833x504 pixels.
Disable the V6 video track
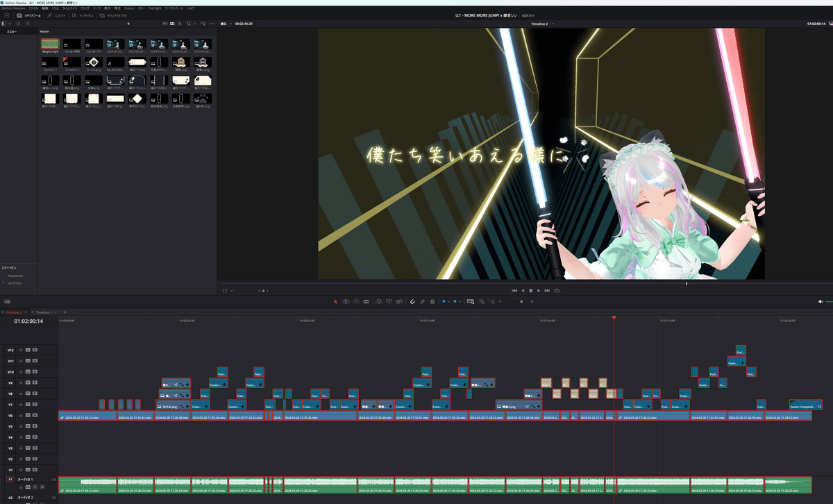(x=35, y=415)
